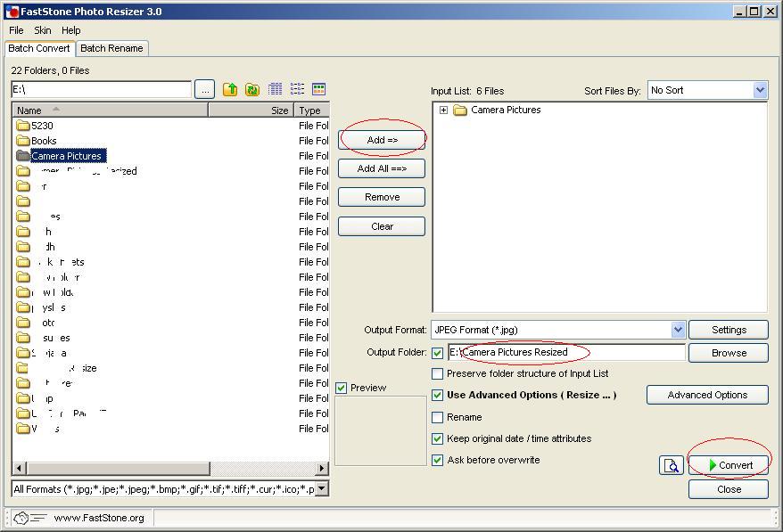Toggle Use Advanced Options checkbox
This screenshot has width=783, height=532.
pos(438,396)
